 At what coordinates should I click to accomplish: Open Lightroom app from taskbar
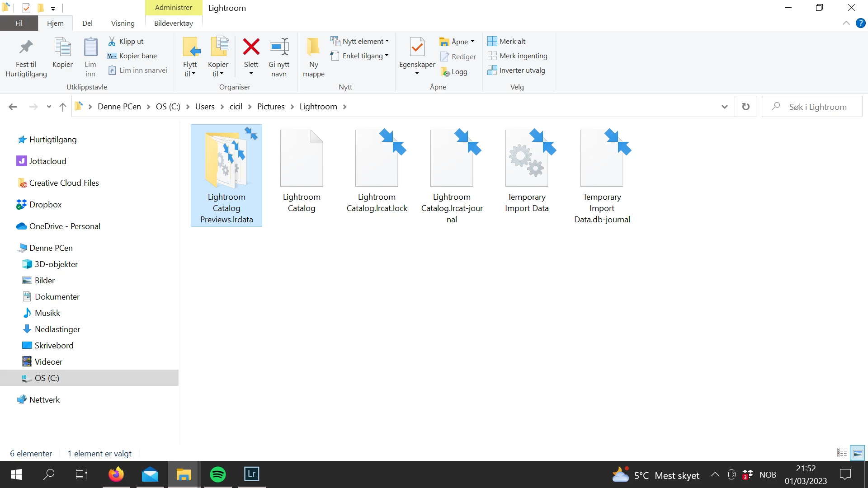[x=251, y=474]
